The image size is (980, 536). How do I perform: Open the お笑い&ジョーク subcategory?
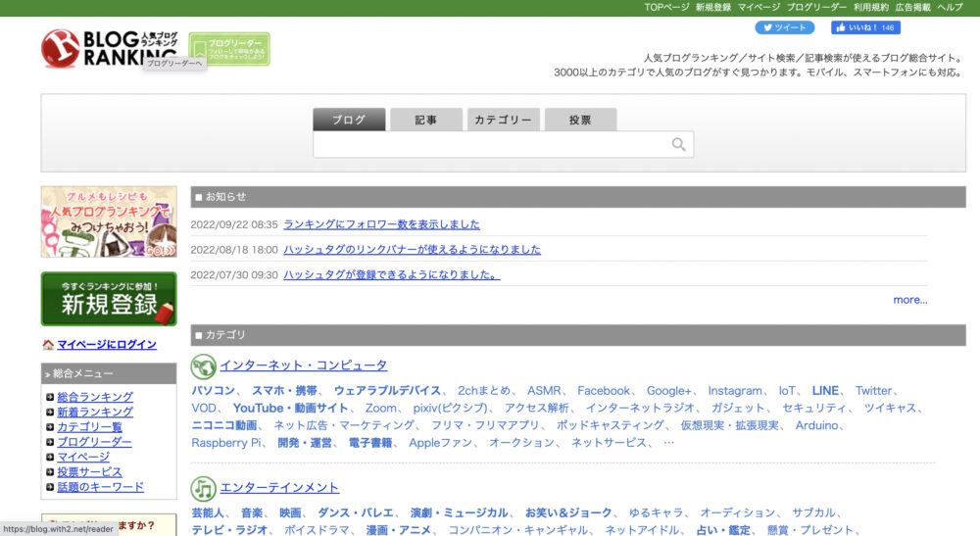pos(568,512)
